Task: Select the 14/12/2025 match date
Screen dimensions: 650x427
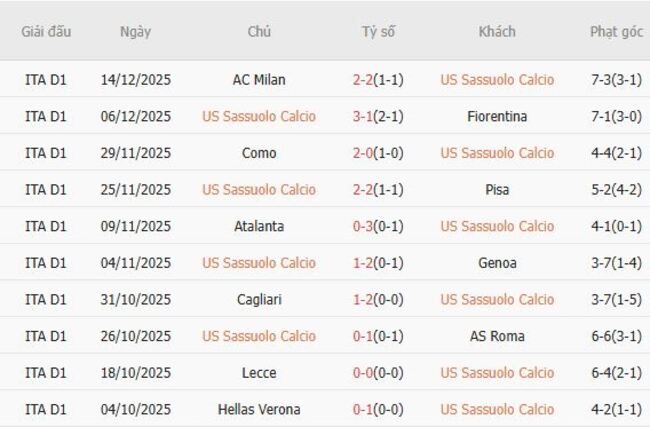Action: click(x=135, y=80)
